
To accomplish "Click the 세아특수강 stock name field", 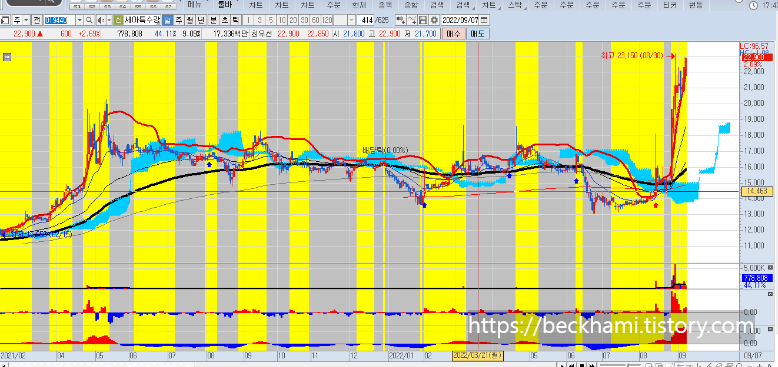I will [x=141, y=20].
